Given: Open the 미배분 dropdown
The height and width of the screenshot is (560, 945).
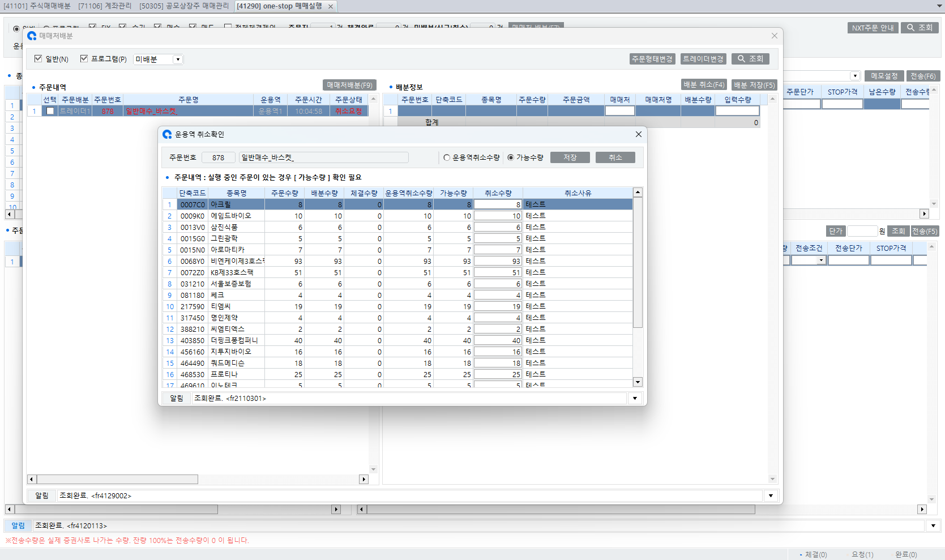Looking at the screenshot, I should click(x=178, y=59).
